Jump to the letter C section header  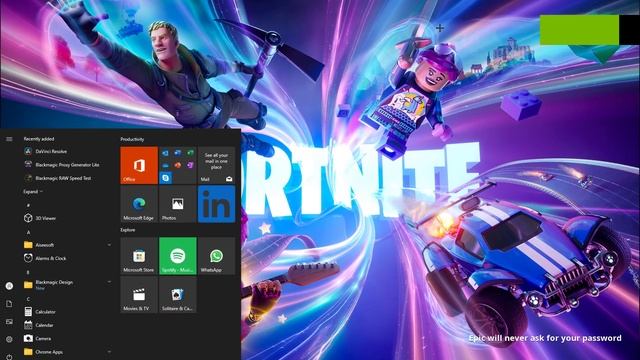[28, 299]
